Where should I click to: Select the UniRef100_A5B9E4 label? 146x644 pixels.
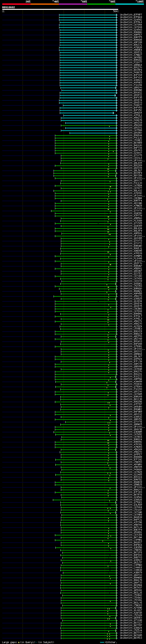[x=131, y=50]
